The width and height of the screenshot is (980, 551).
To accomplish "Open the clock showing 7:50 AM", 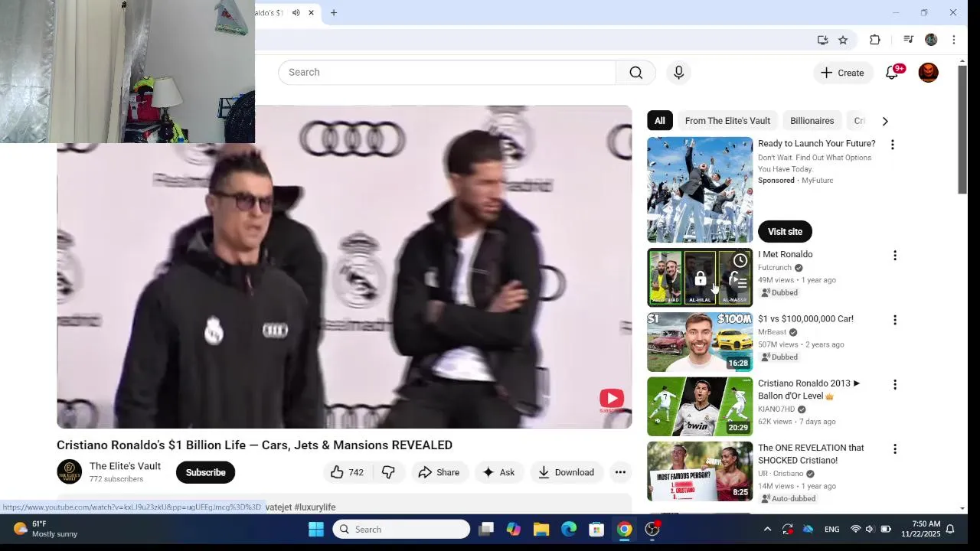I will [x=920, y=529].
